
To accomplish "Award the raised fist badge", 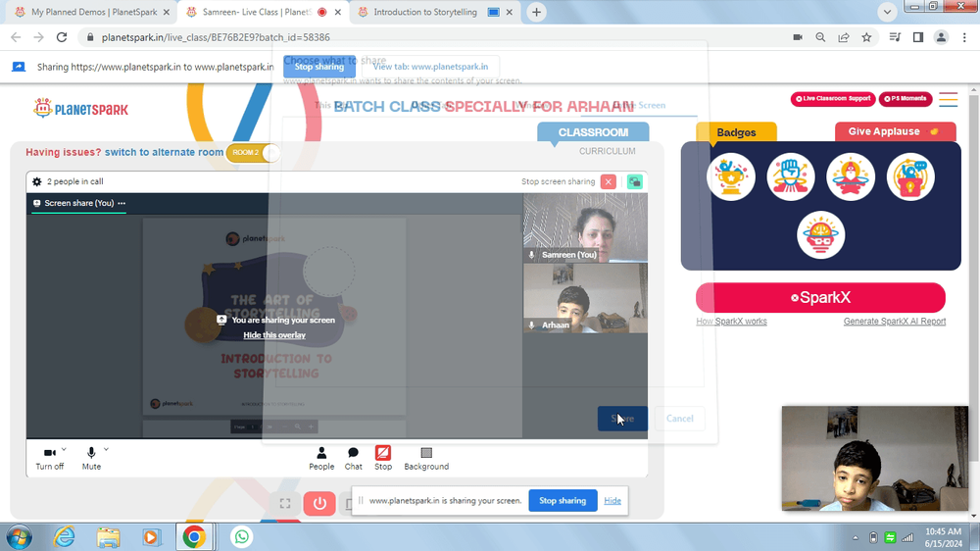I will pyautogui.click(x=791, y=177).
